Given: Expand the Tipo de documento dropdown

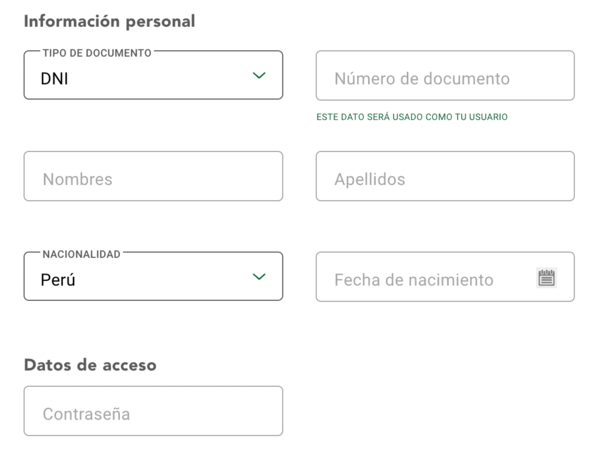Looking at the screenshot, I should 153,76.
